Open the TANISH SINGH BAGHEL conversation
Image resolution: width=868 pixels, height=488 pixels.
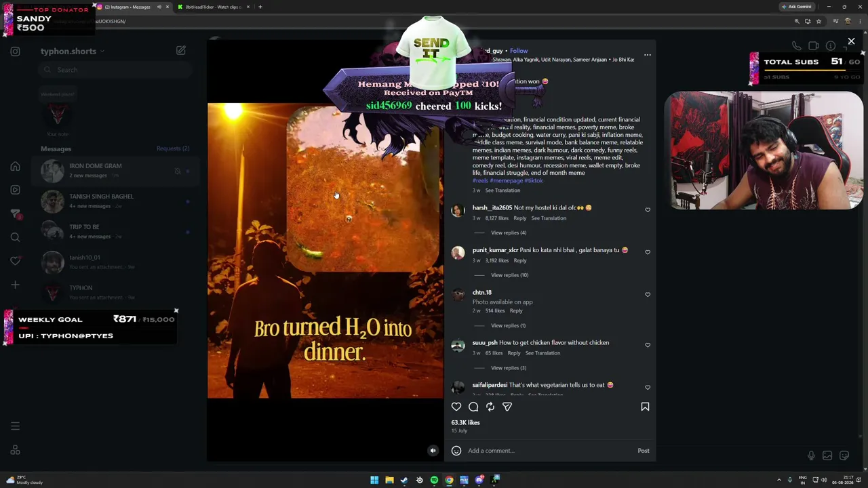tap(115, 201)
